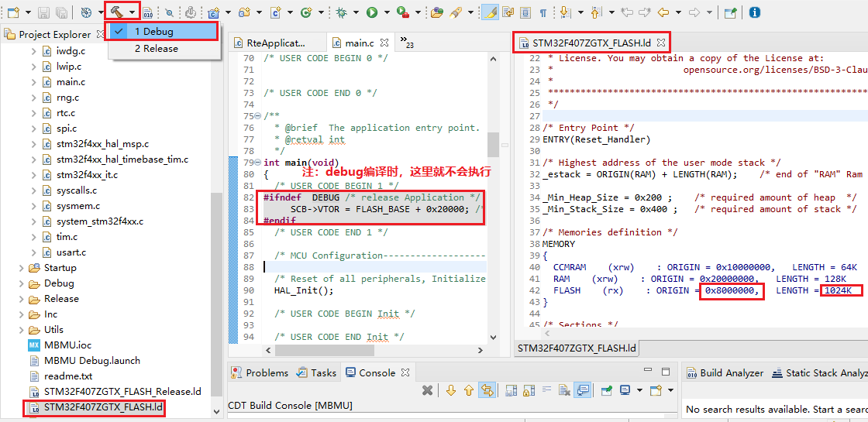
Task: Click the External Tools run icon
Action: pos(403,12)
